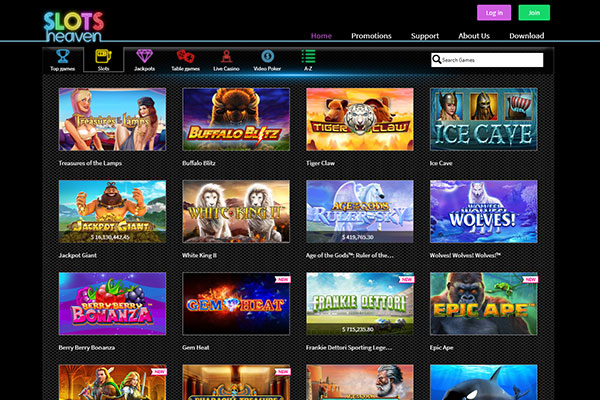The image size is (600, 400).
Task: Open the Epic Ape game thumbnail
Action: pyautogui.click(x=483, y=303)
